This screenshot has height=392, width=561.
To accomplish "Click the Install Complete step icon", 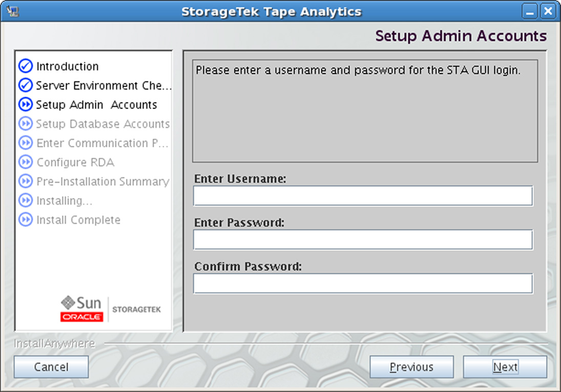I will tap(26, 220).
